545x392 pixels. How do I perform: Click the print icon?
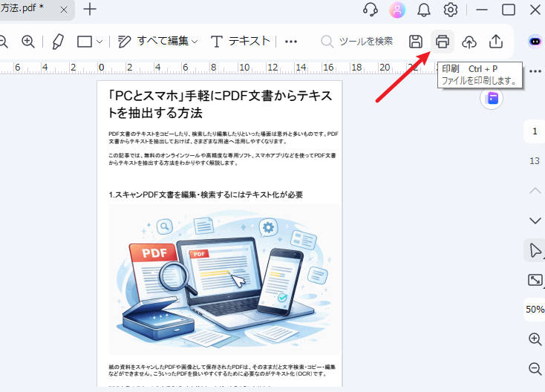(442, 42)
